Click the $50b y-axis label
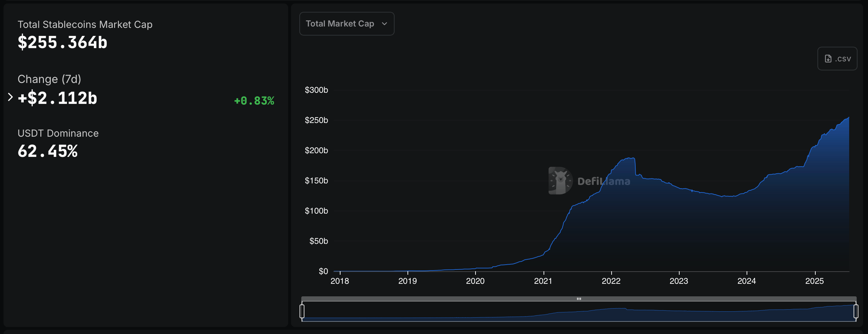This screenshot has width=868, height=334. coord(319,241)
